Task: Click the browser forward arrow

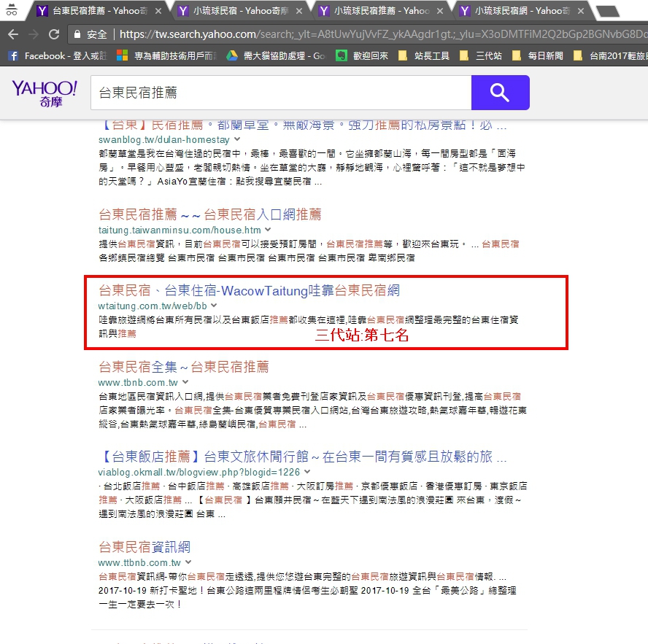Action: [34, 34]
